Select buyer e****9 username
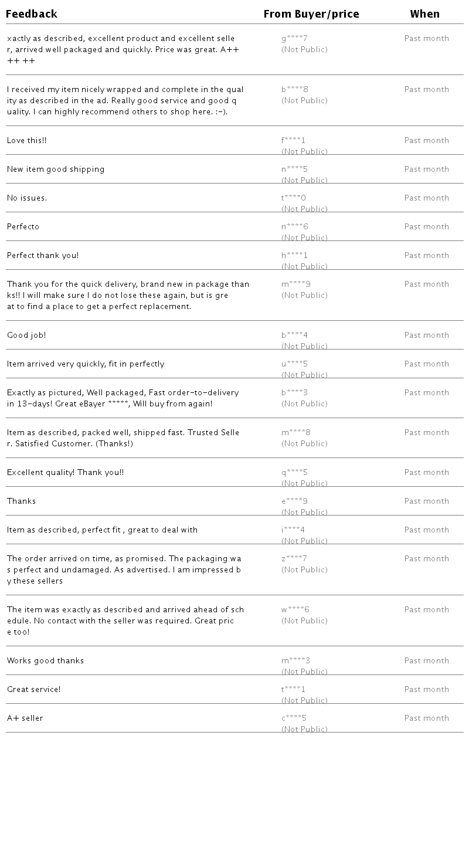 pos(294,501)
